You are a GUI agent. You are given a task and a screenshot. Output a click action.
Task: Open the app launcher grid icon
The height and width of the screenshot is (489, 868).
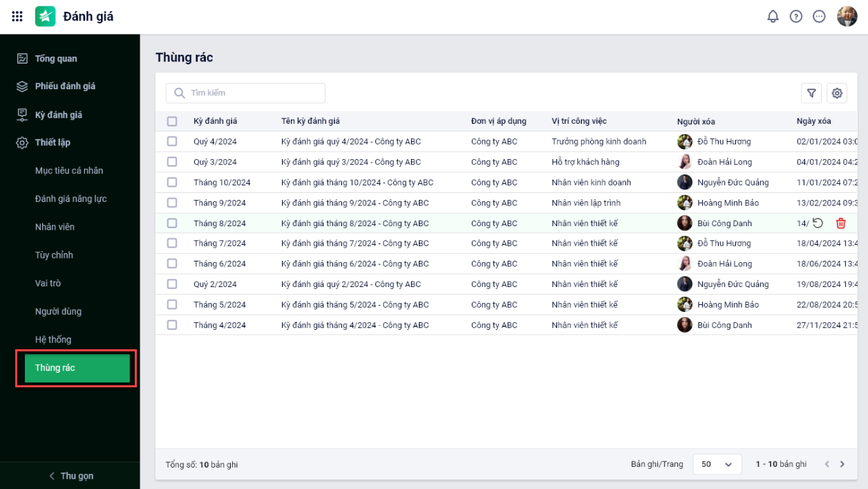coord(17,16)
